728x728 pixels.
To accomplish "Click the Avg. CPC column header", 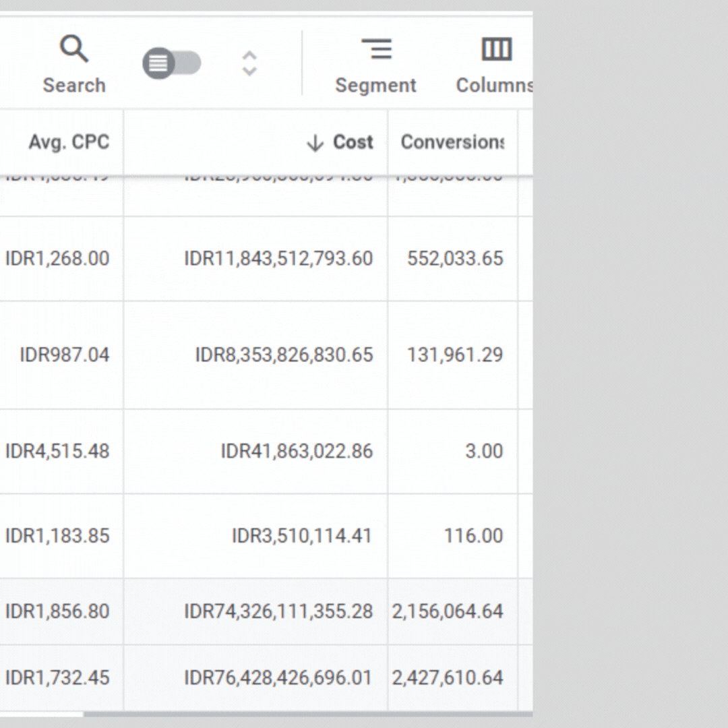I will 69,142.
